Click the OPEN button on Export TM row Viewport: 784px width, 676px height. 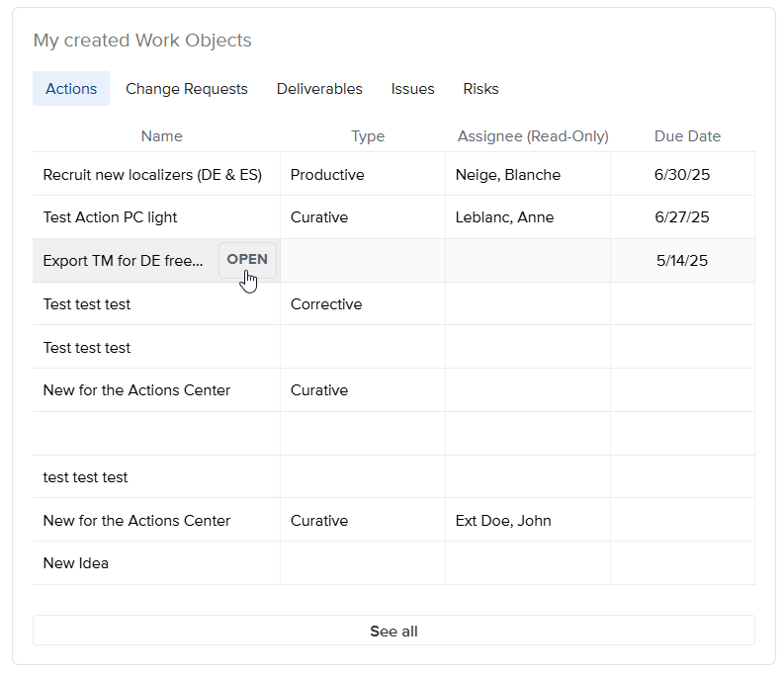pos(247,260)
